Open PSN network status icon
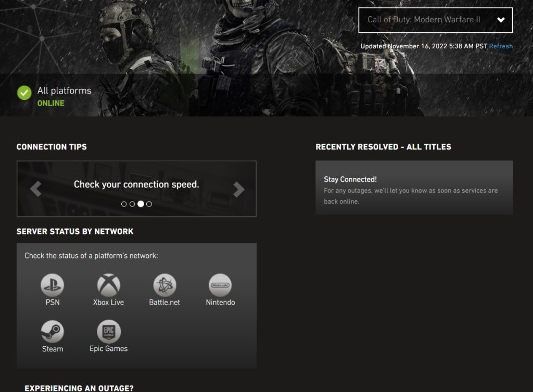The height and width of the screenshot is (392, 533). click(53, 285)
